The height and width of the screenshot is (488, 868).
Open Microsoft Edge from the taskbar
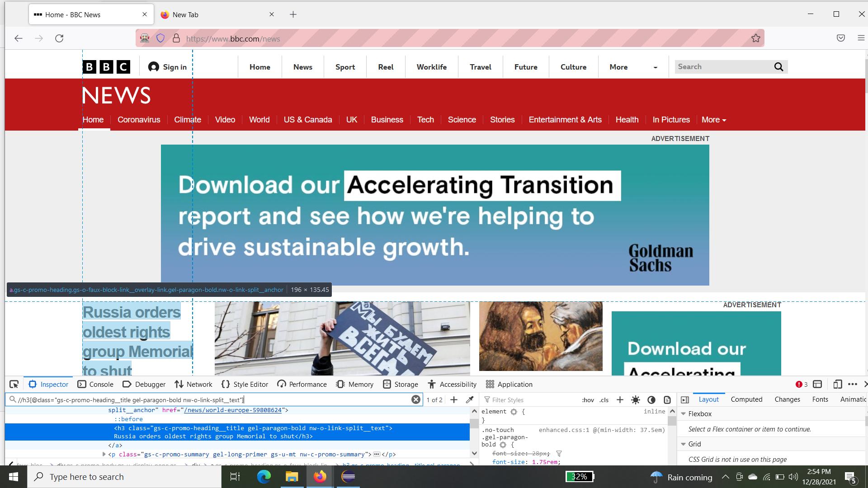click(264, 477)
